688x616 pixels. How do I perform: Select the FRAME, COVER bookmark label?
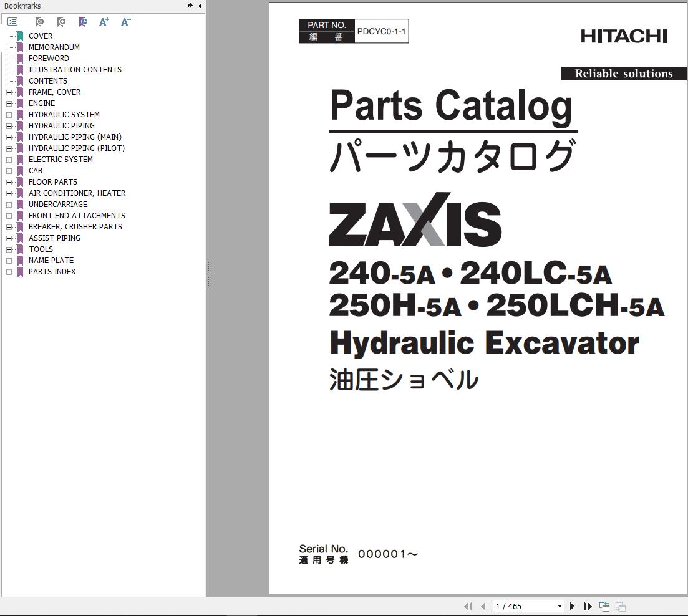pos(54,92)
